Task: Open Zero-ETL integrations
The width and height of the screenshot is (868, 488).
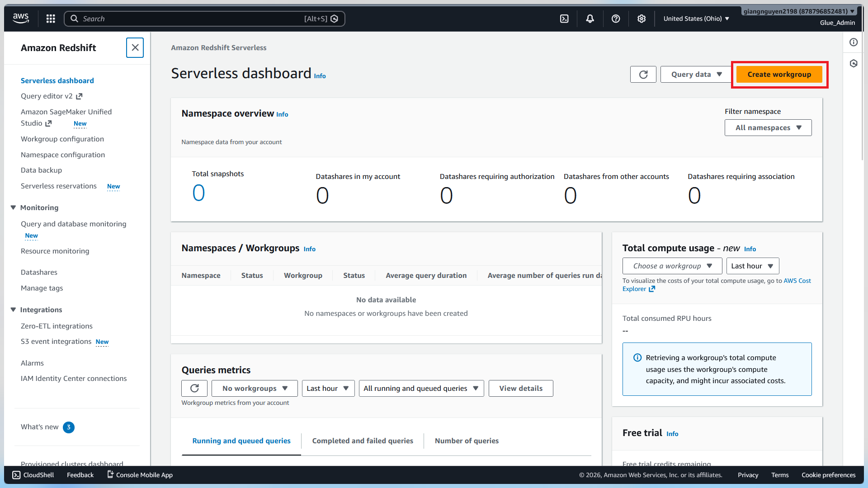Action: point(57,326)
